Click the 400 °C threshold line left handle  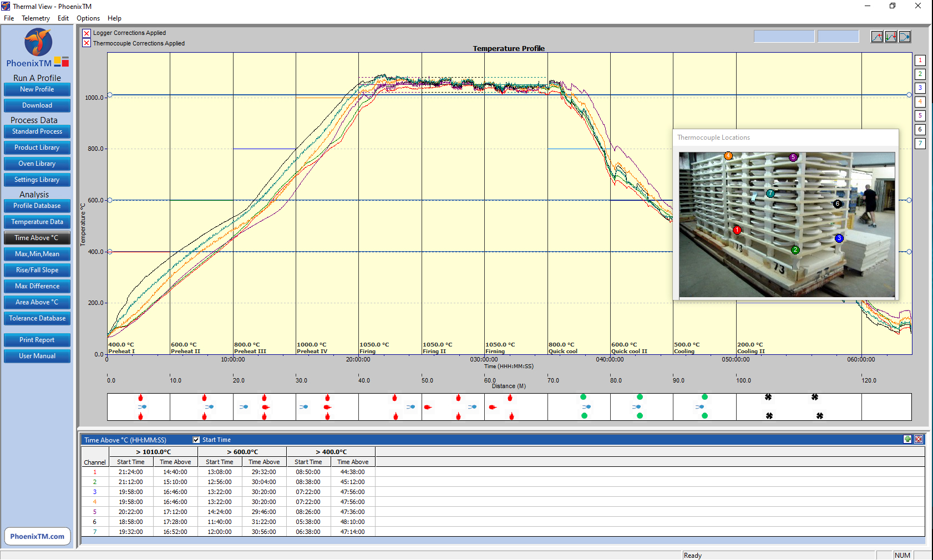(x=110, y=252)
